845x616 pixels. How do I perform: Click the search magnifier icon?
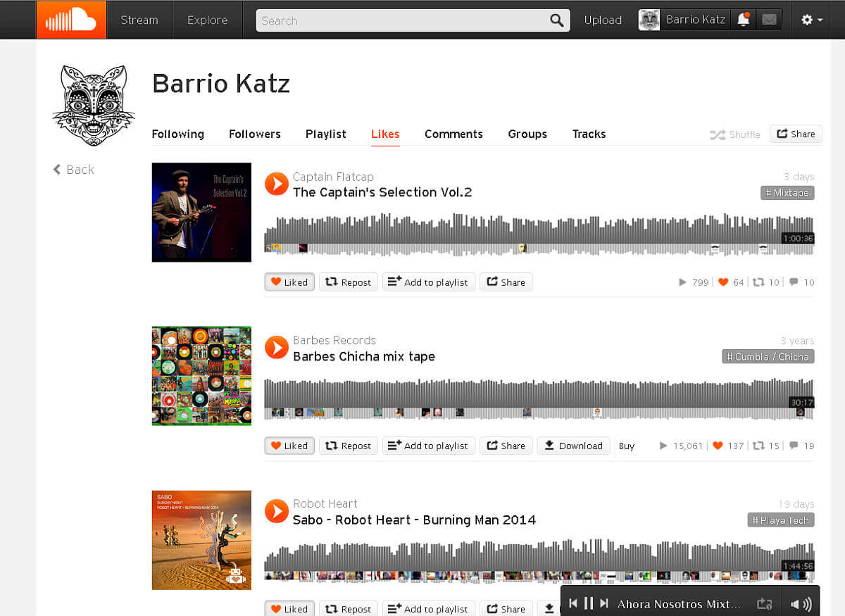pos(557,20)
